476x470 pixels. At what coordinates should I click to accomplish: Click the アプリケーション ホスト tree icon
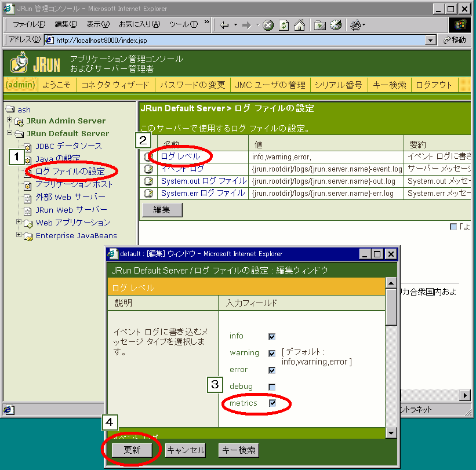[28, 185]
